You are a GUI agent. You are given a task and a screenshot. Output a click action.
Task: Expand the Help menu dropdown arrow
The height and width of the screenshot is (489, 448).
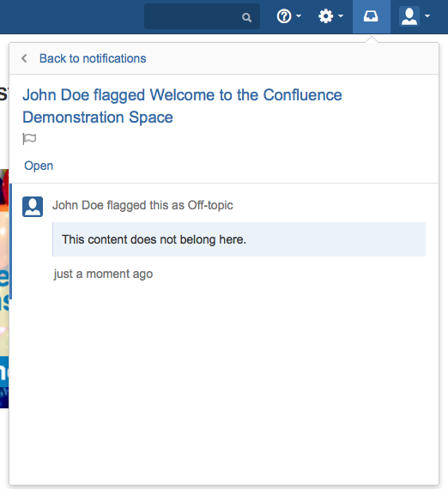(299, 16)
